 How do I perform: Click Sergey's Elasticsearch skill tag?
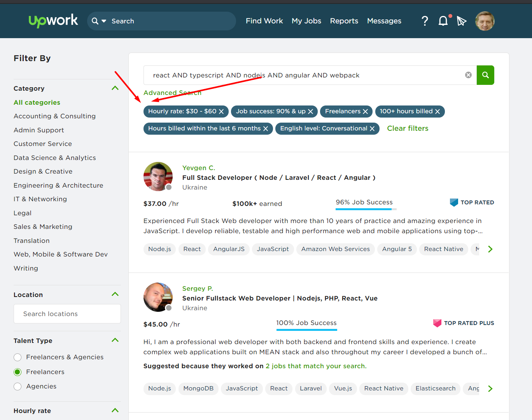tap(436, 388)
